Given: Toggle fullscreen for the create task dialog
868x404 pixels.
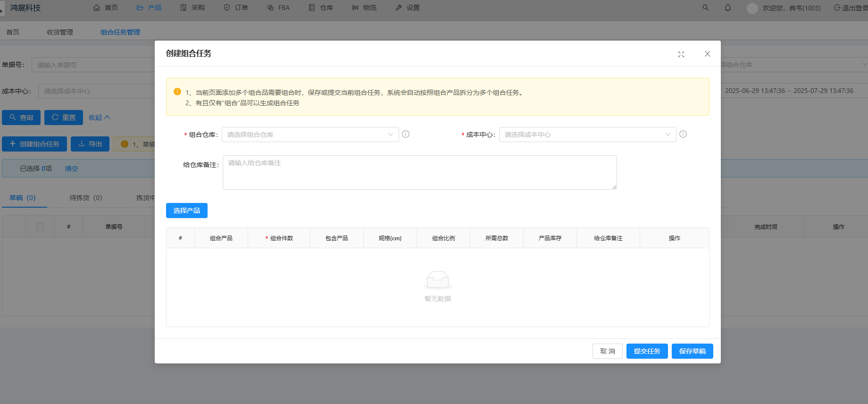Looking at the screenshot, I should [681, 54].
